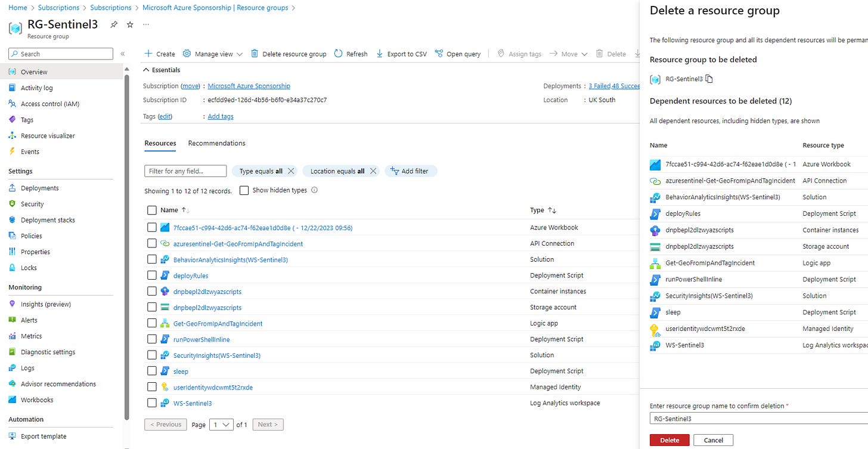The image size is (868, 449).
Task: Copy resource group name in delete panel
Action: click(x=709, y=79)
